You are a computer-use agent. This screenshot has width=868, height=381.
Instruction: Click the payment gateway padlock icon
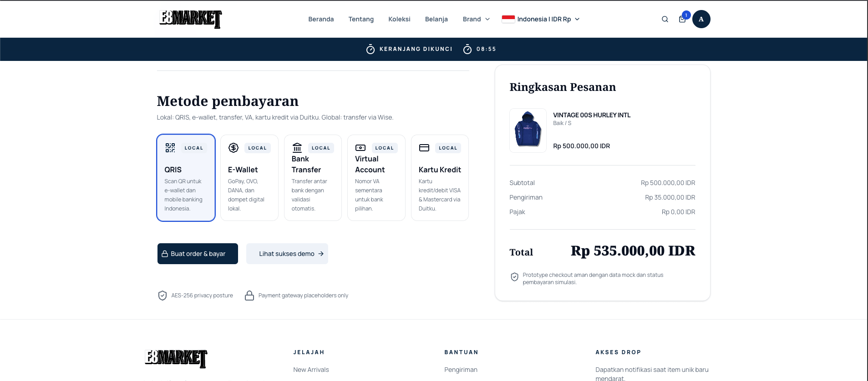[249, 296]
